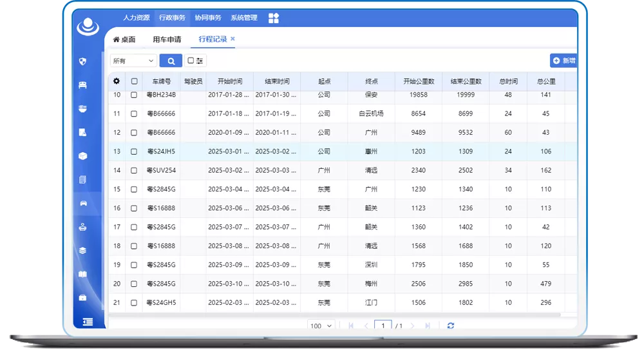Go to next page arrow
The width and height of the screenshot is (644, 352).
[x=412, y=326]
